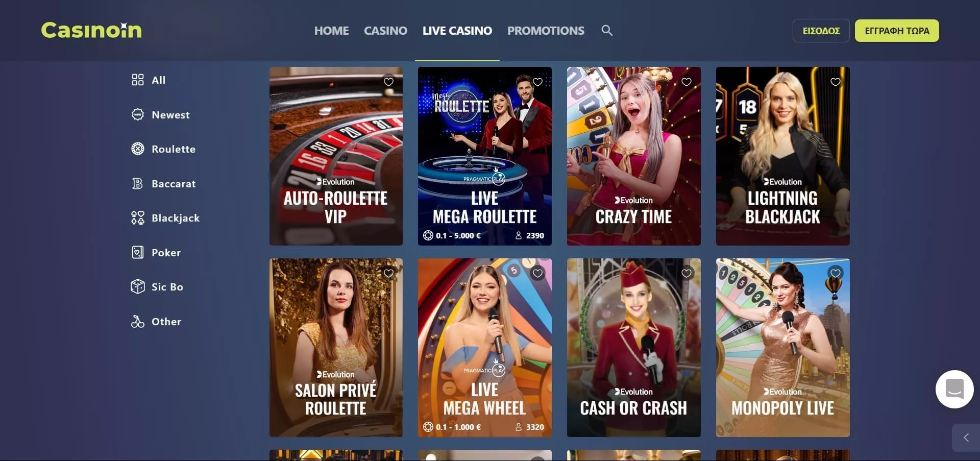Favorite Auto-Roulette VIP with heart
980x461 pixels.
point(388,82)
